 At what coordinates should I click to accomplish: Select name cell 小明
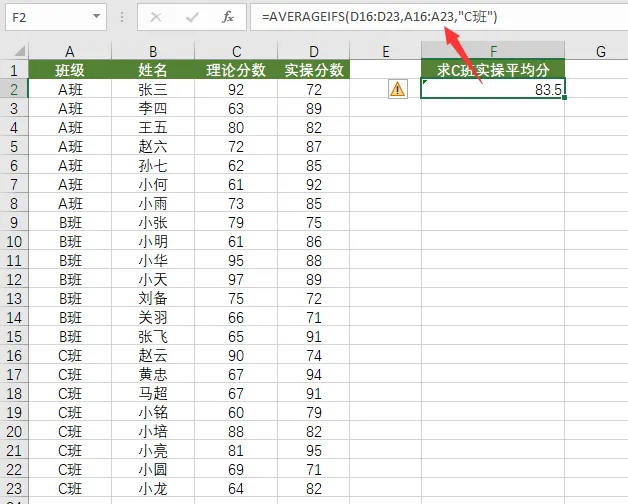(153, 242)
